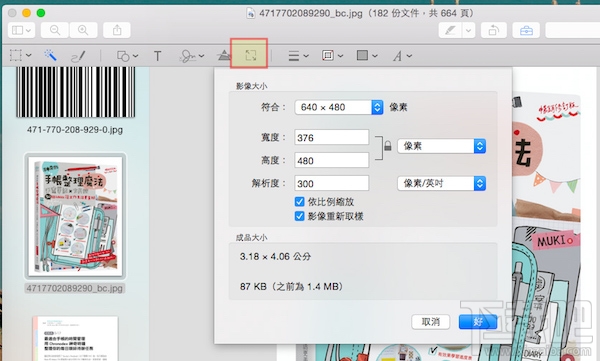
Task: Select the rectangular selection tool
Action: [16, 56]
